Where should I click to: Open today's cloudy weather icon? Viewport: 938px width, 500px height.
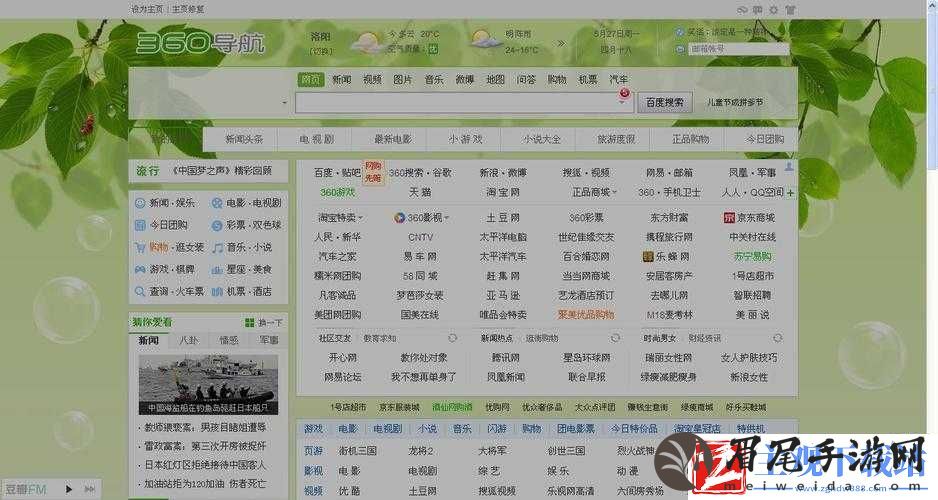tap(367, 41)
